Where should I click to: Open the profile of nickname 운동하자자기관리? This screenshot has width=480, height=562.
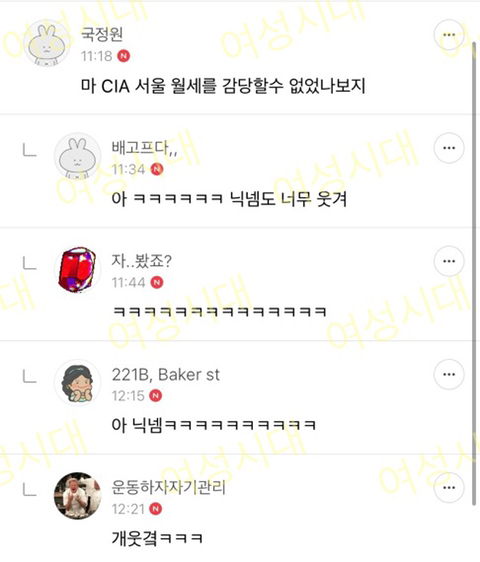(168, 487)
